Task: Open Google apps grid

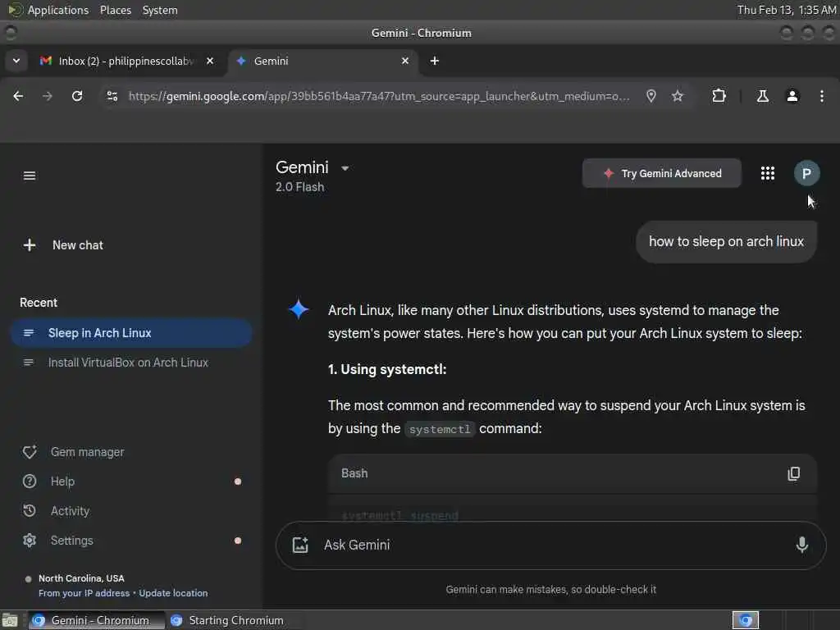Action: pos(767,173)
